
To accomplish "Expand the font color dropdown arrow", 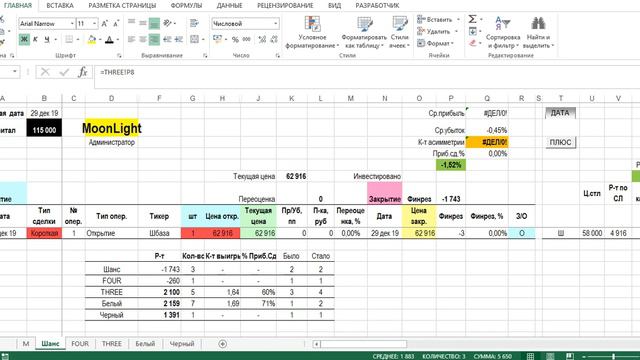I will [118, 40].
